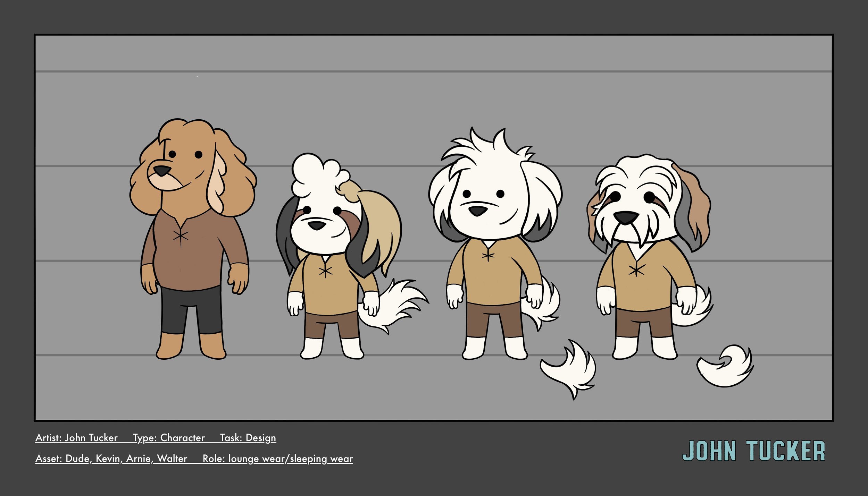Click the 'Artist: John Tucker' text
Image resolution: width=868 pixels, height=496 pixels.
(76, 438)
